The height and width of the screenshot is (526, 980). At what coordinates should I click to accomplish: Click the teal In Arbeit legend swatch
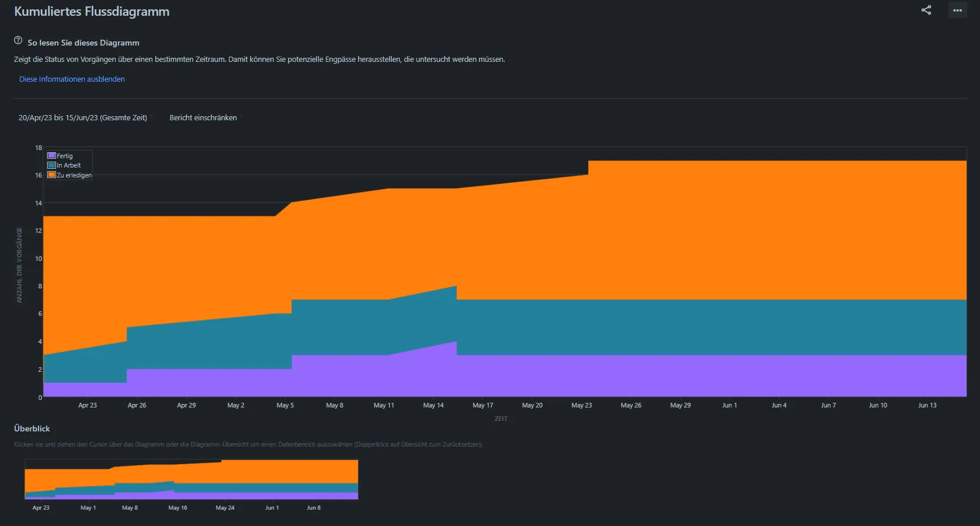pos(51,165)
